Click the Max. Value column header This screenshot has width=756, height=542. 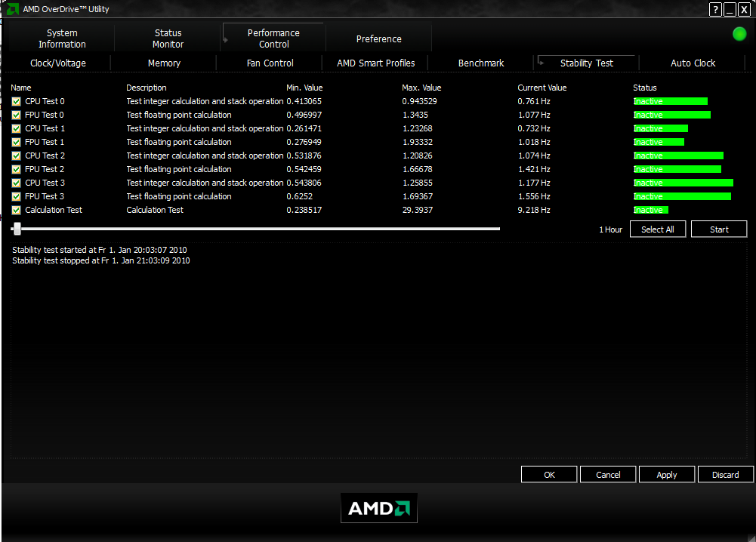point(421,88)
